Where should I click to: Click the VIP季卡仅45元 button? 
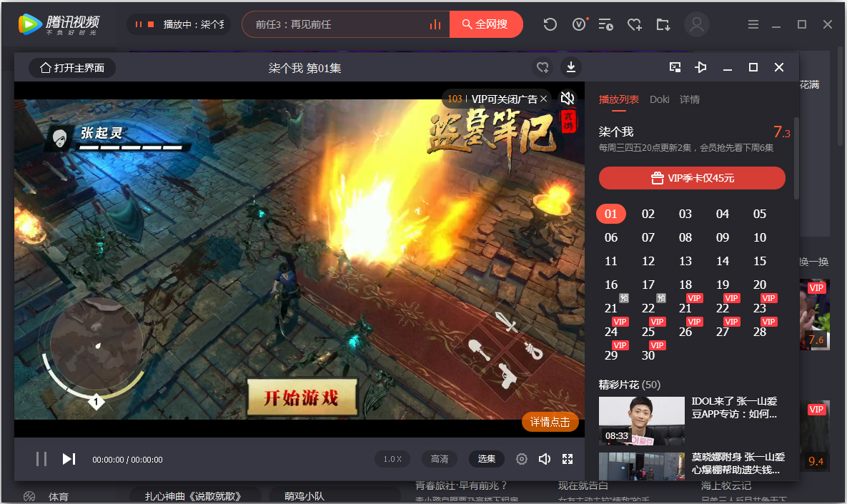point(692,178)
